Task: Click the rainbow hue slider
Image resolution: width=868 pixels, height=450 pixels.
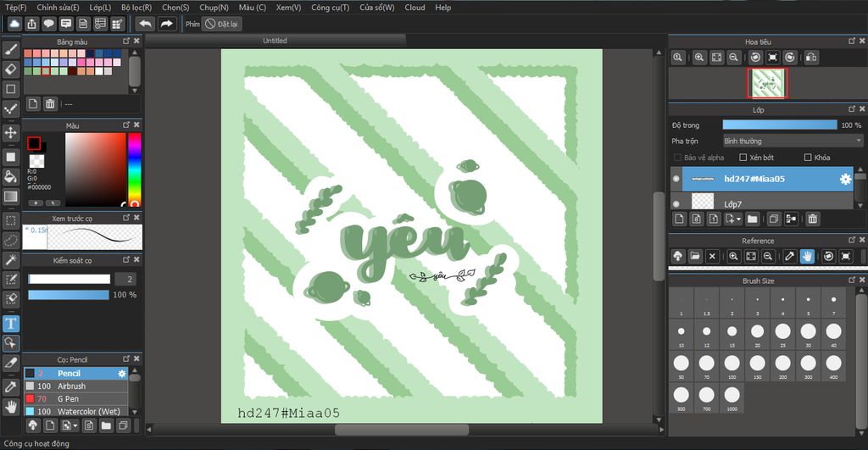Action: click(x=135, y=169)
